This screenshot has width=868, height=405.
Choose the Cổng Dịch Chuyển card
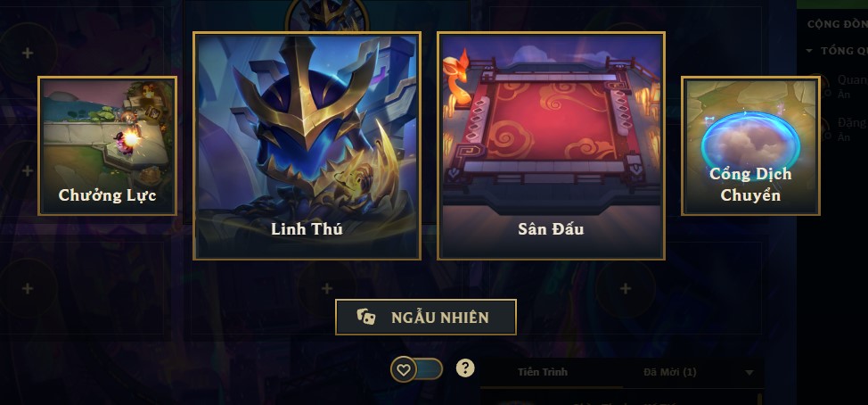[750, 145]
